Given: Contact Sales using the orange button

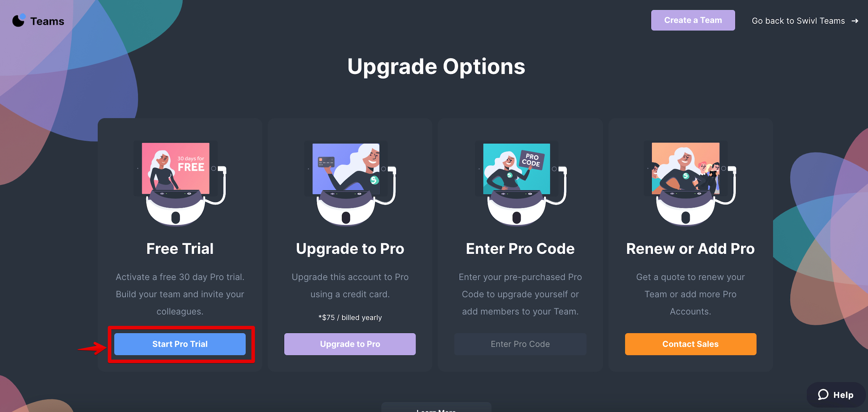Looking at the screenshot, I should 690,344.
